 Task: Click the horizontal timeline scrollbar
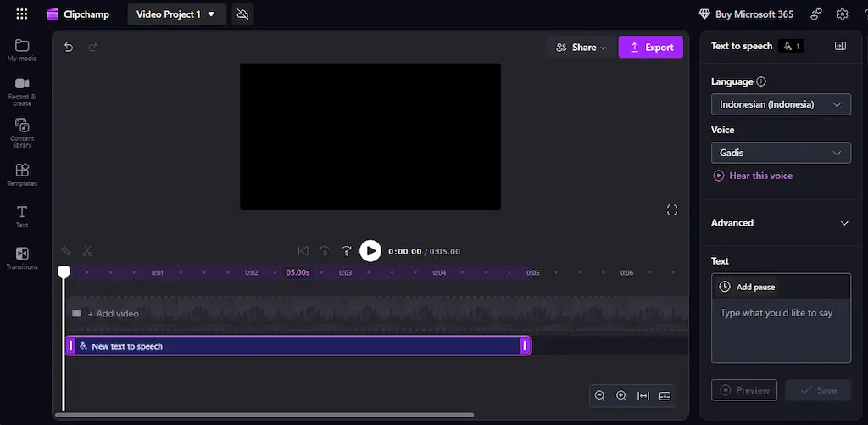click(x=264, y=415)
